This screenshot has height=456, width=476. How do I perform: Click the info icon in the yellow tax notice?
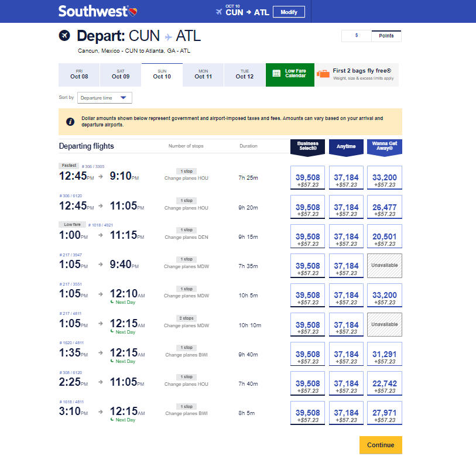(x=71, y=122)
